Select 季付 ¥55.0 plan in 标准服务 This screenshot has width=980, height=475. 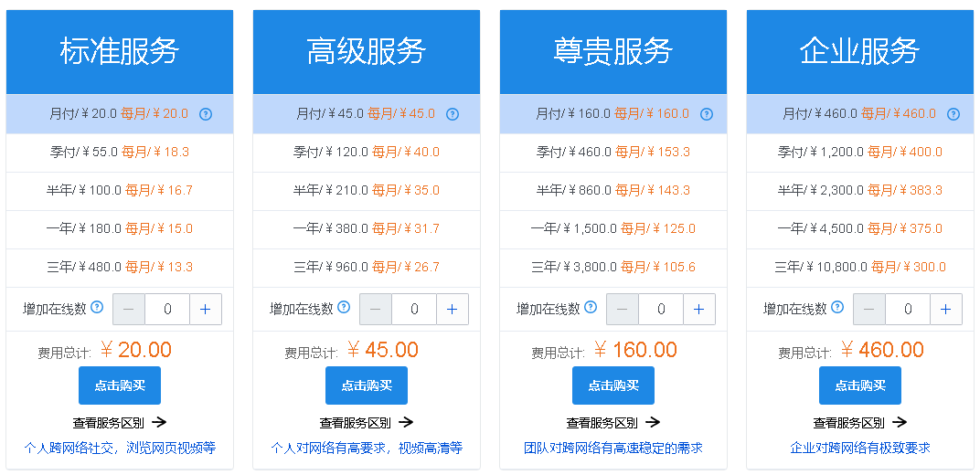[x=120, y=153]
